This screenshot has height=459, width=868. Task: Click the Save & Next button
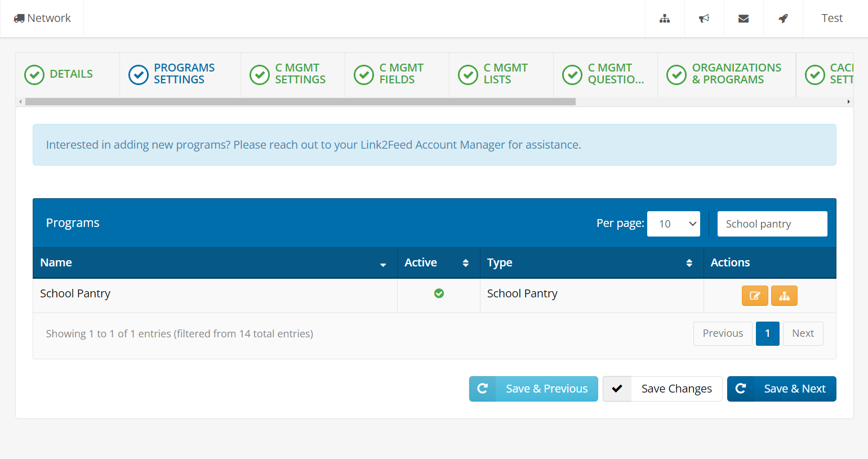point(781,389)
